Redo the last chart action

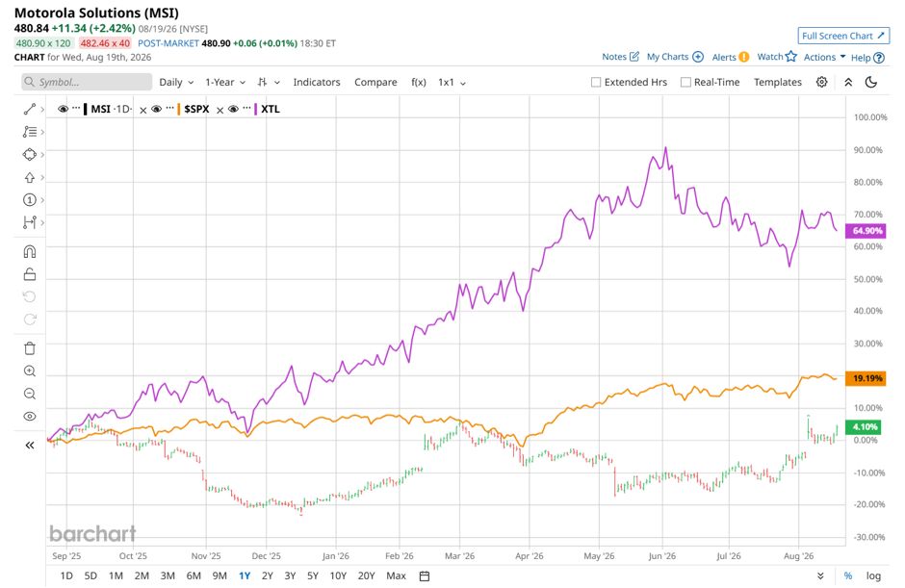click(30, 320)
